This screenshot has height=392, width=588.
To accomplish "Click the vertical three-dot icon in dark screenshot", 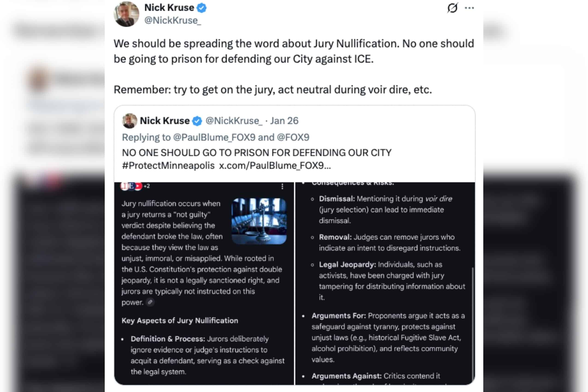I will 282,187.
